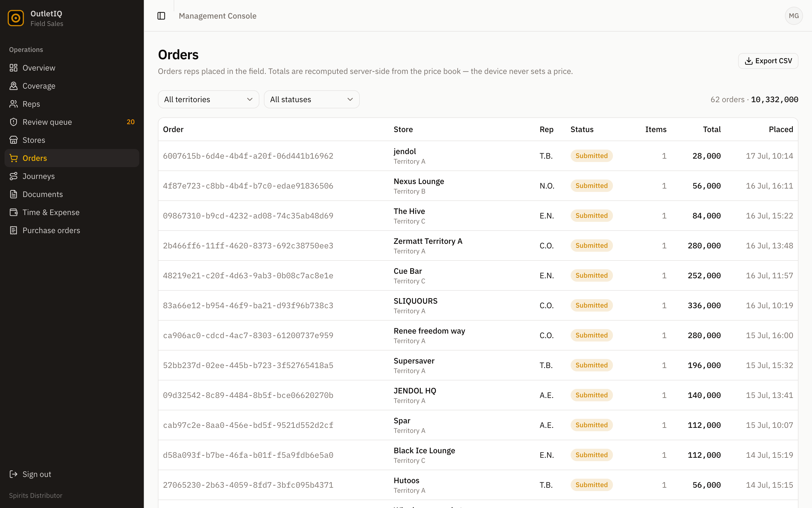Open the All statuses dropdown
Image resolution: width=812 pixels, height=508 pixels.
pos(311,99)
